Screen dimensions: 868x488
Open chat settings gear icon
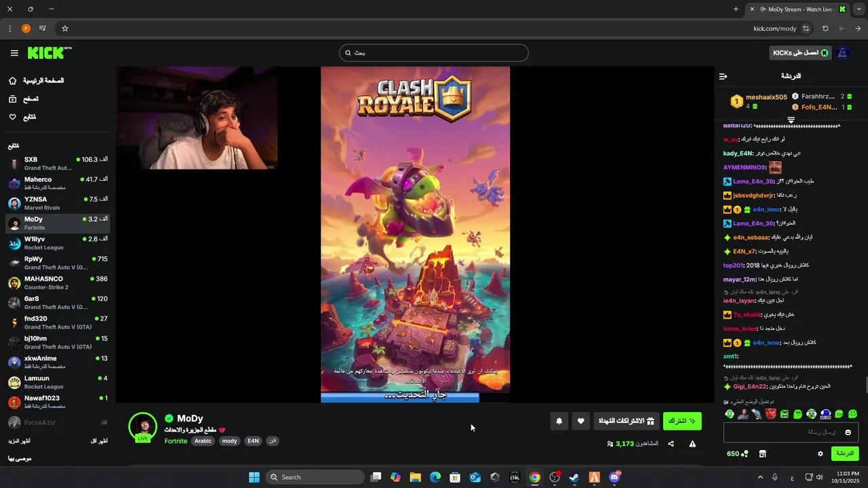click(820, 453)
